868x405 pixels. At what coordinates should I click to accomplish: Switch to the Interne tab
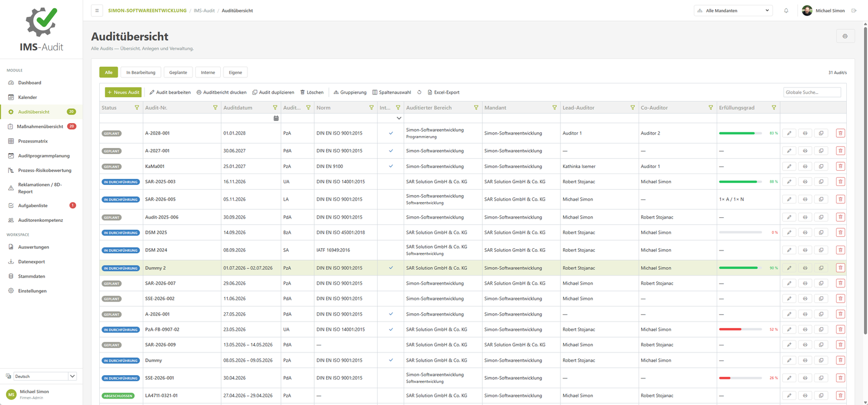coord(208,72)
